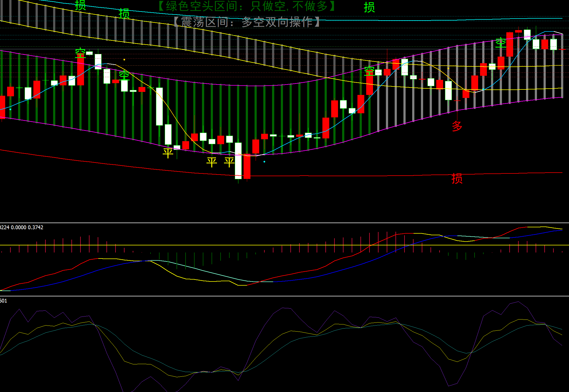Click the leftmost yellow 平 marker
Screen dimensions: 569x392
168,153
